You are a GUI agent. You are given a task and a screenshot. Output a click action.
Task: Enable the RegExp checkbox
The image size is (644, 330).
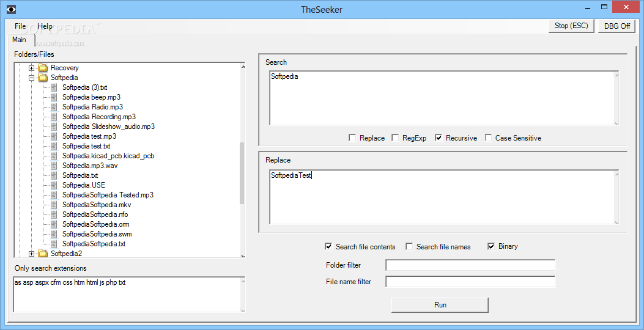(395, 138)
